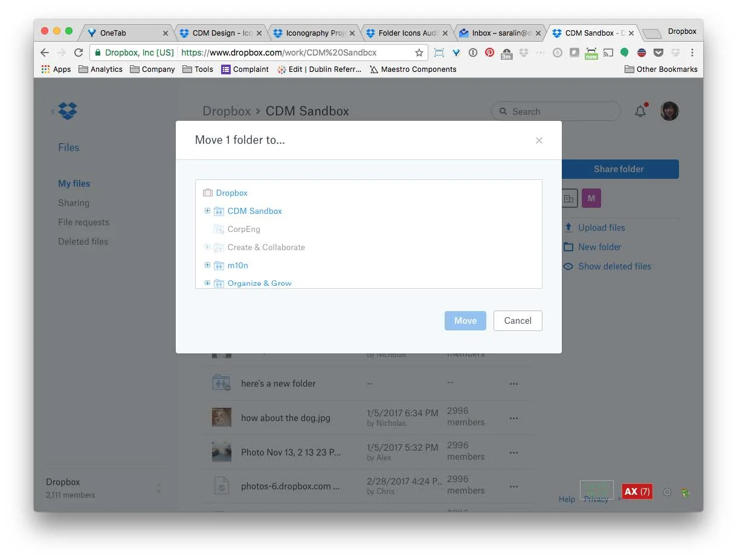Click the address bar URL
Image resolution: width=737 pixels, height=560 pixels.
pyautogui.click(x=279, y=53)
